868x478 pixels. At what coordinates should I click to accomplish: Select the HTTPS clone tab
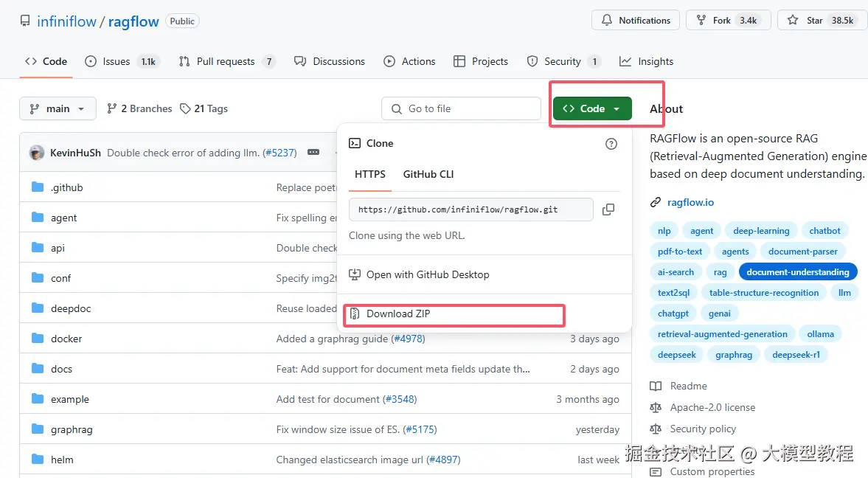(369, 174)
